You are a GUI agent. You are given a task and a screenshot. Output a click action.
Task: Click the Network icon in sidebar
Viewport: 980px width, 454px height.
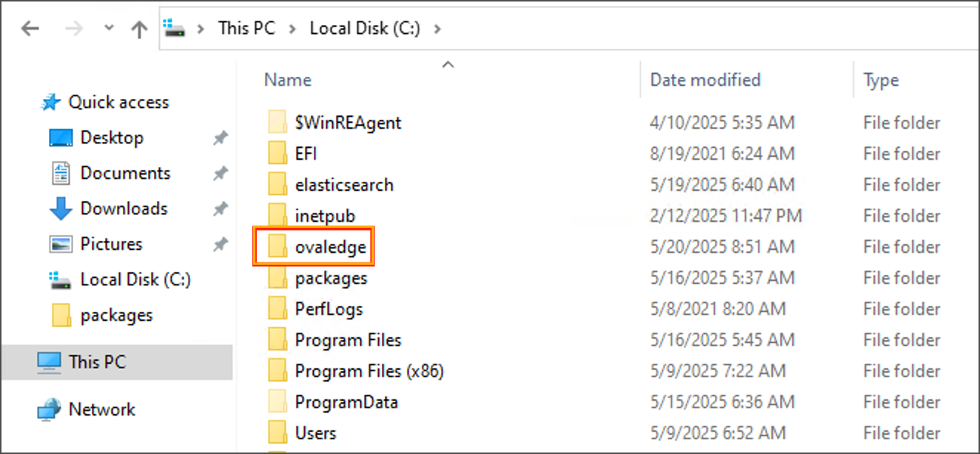coord(50,410)
